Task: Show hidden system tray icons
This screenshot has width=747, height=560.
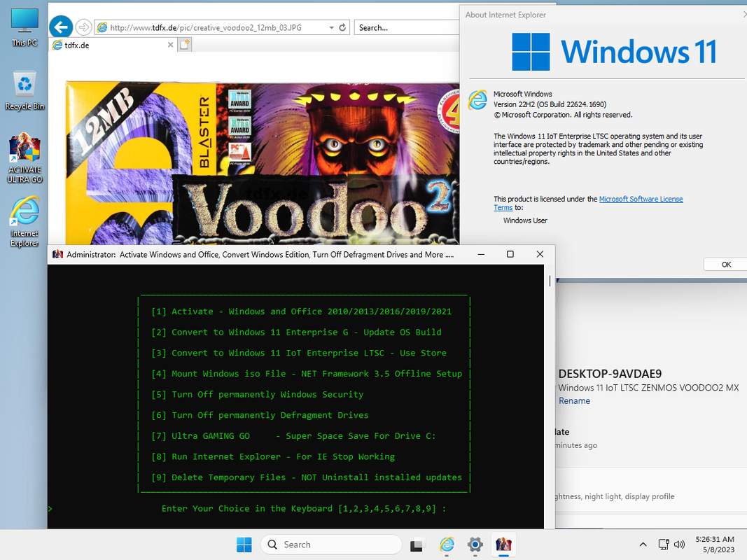Action: tap(643, 545)
